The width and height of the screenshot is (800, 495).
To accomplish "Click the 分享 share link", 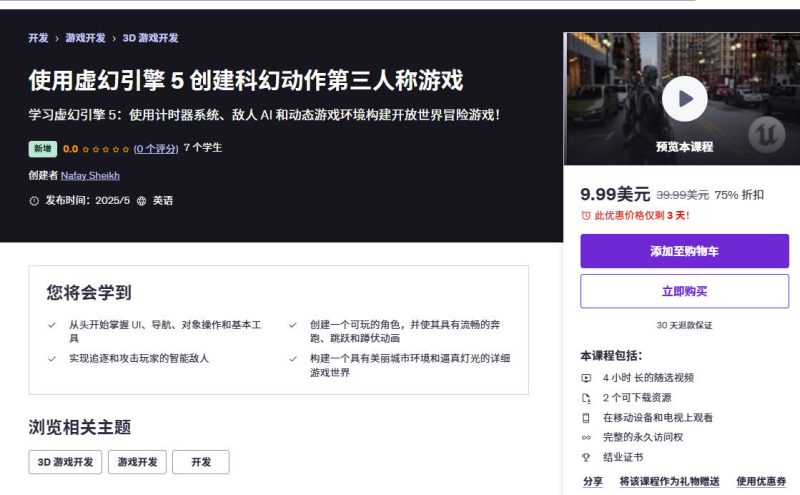I will coord(593,481).
